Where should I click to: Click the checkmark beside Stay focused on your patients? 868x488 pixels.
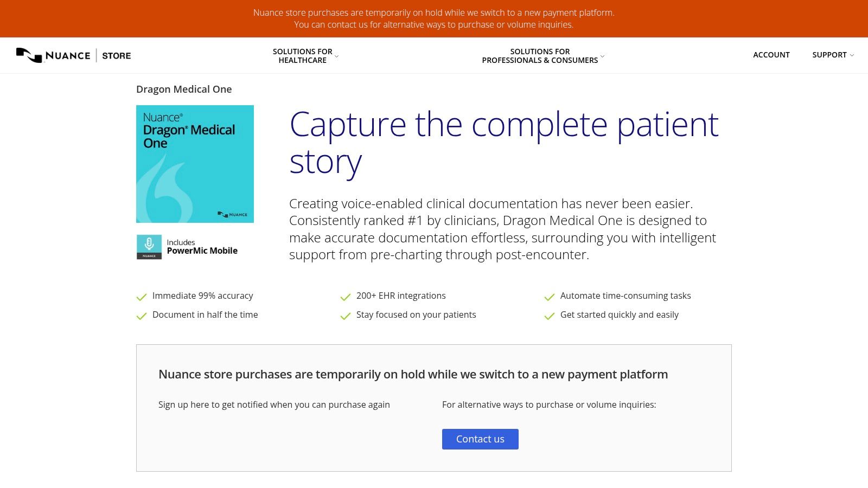346,316
